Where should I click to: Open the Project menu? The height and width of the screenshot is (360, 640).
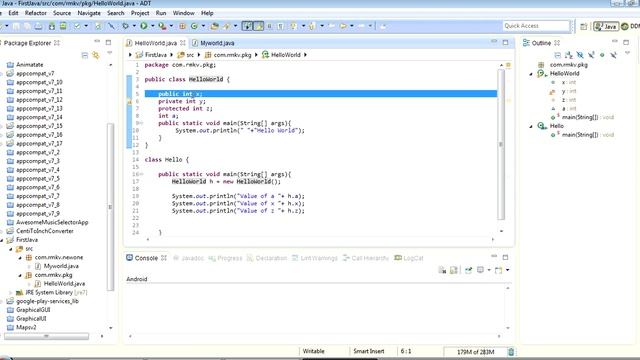tap(140, 13)
